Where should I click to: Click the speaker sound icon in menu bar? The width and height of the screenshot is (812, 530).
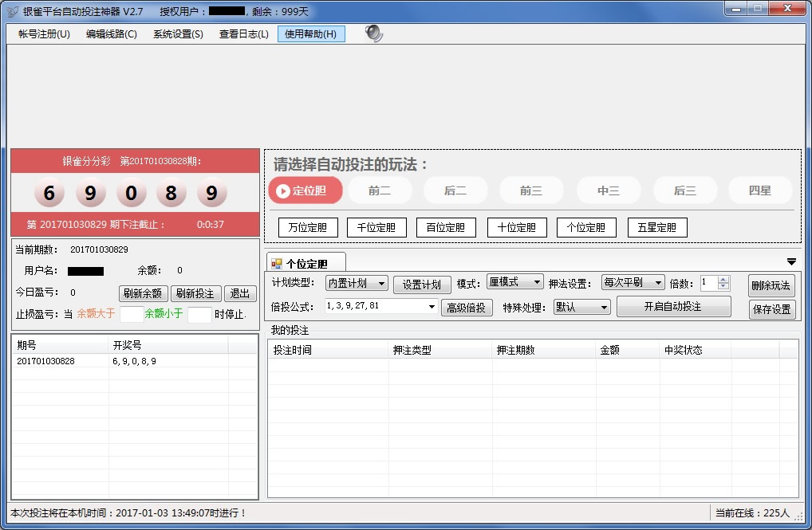coord(373,33)
